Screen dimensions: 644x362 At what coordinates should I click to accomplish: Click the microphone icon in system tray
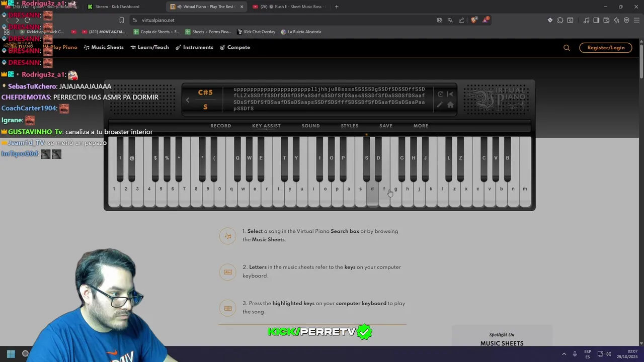coord(575,354)
